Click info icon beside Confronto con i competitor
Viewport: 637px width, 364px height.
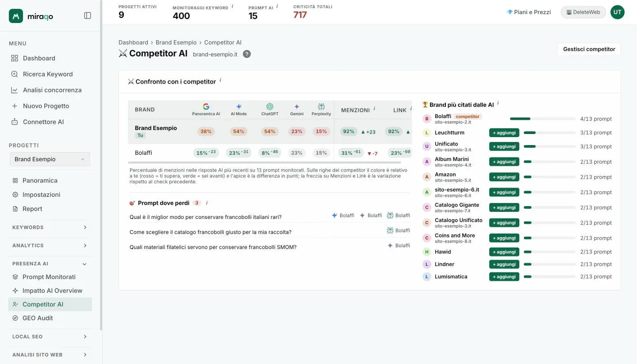(220, 80)
